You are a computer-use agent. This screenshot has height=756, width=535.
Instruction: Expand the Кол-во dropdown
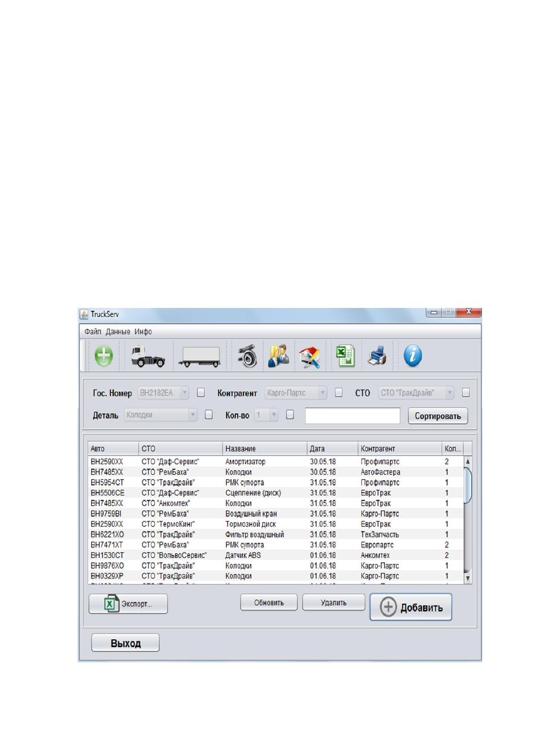point(274,415)
